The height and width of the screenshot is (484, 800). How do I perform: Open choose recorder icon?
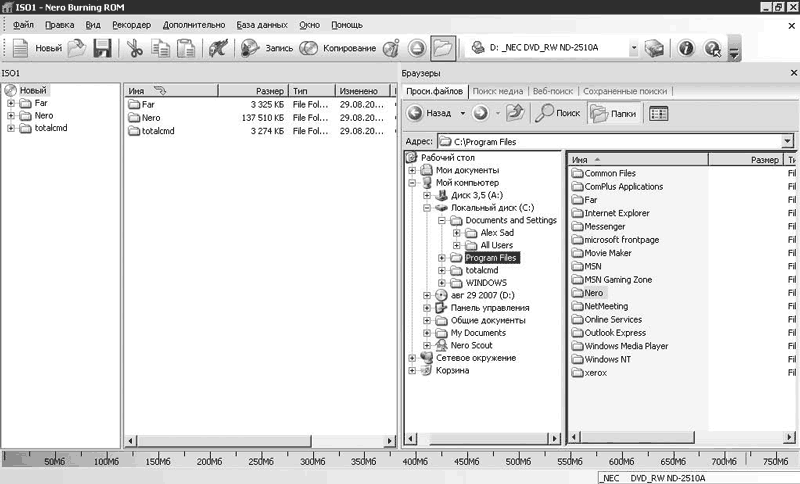(x=654, y=48)
